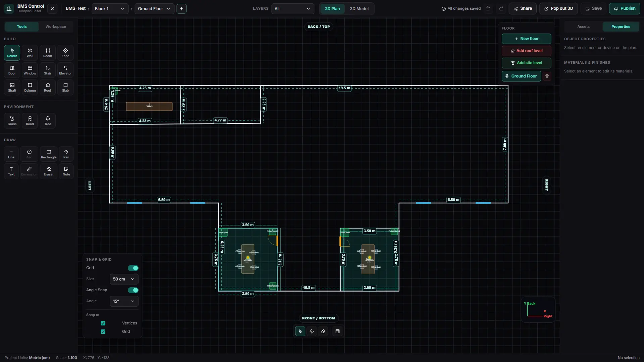The height and width of the screenshot is (362, 644).
Task: Select the Ground Floor entry in Floor panel
Action: pyautogui.click(x=521, y=76)
